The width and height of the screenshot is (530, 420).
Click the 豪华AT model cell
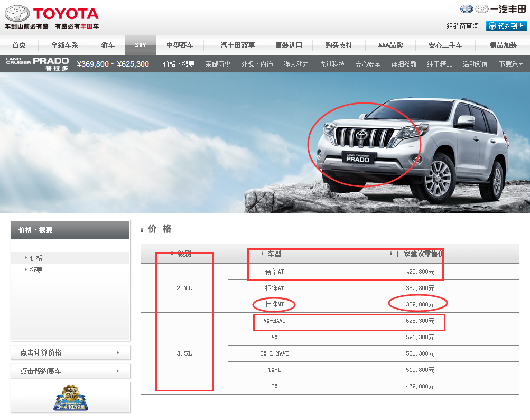point(274,272)
